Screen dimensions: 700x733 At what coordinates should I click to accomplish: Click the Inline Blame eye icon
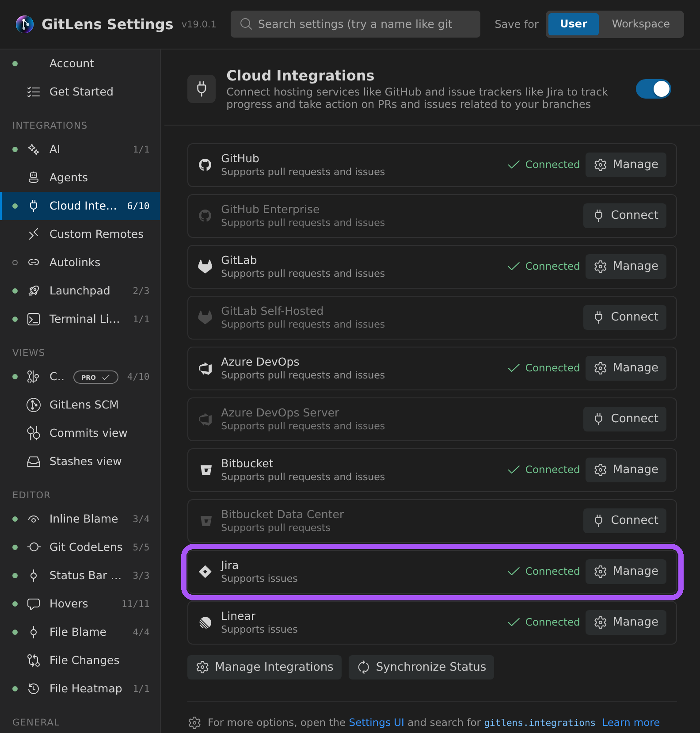click(x=34, y=519)
